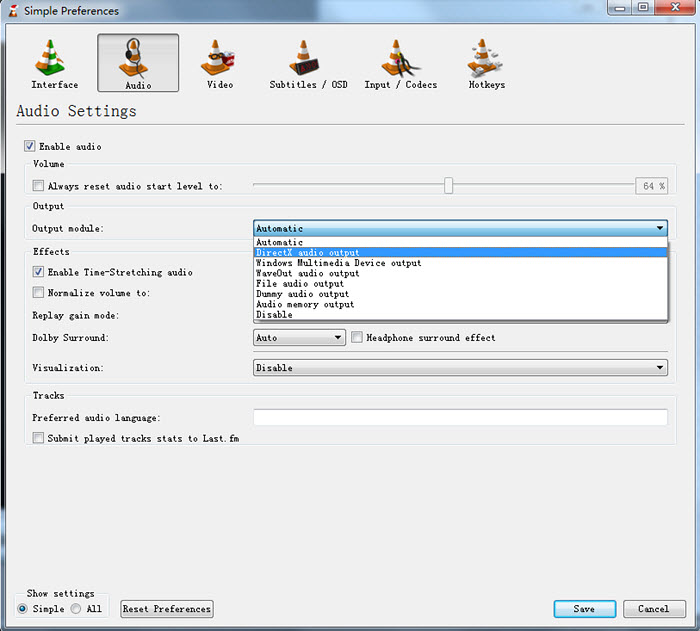Open the Dolby Surround Auto dropdown

pyautogui.click(x=299, y=338)
